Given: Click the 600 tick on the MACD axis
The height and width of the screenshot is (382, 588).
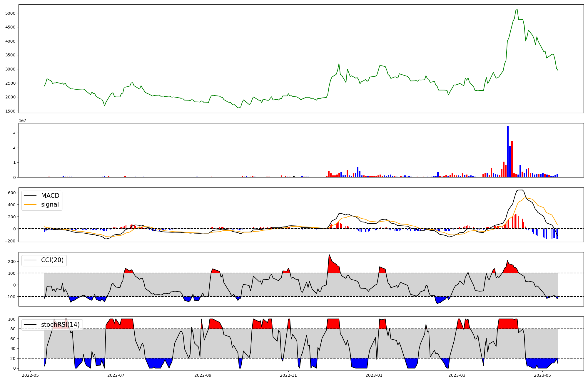Looking at the screenshot, I should 12,193.
